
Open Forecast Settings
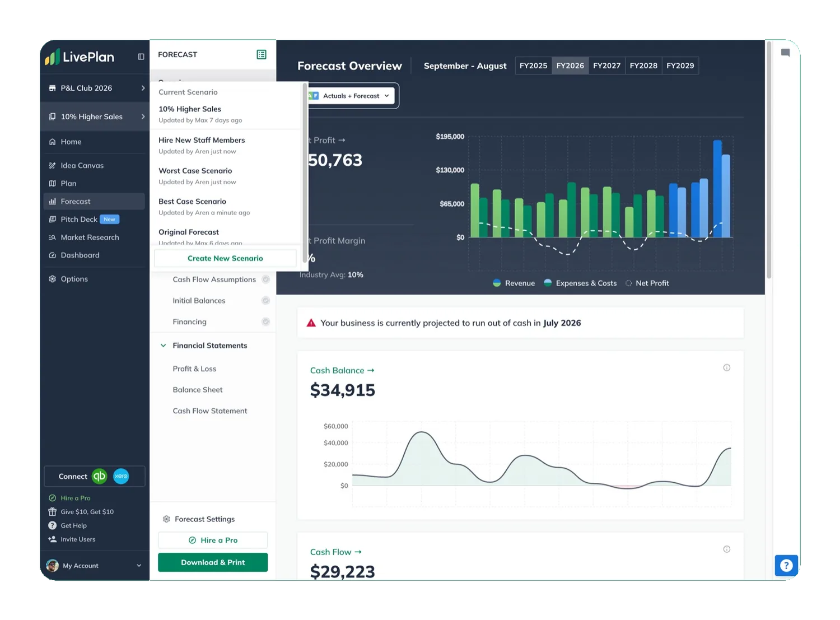[204, 519]
